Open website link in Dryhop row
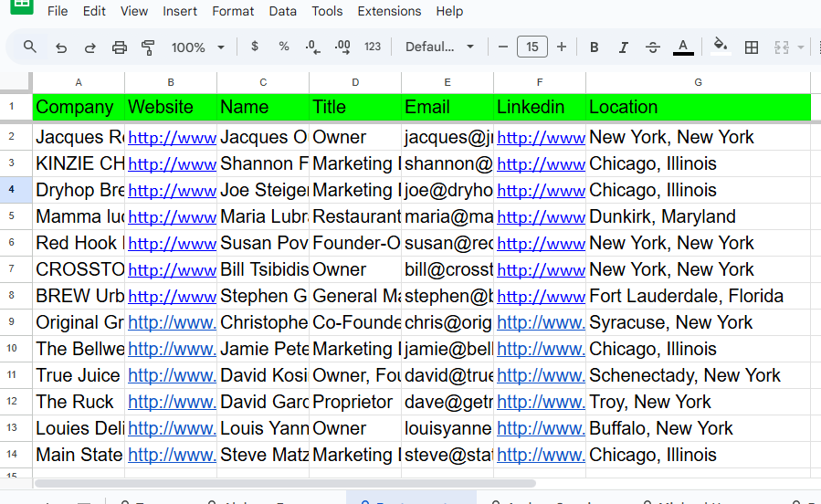Image resolution: width=821 pixels, height=504 pixels. (x=173, y=191)
